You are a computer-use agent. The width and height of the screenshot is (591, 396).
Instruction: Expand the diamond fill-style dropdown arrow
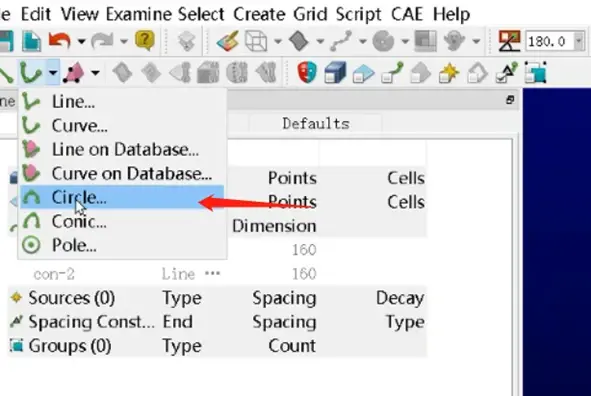(320, 41)
